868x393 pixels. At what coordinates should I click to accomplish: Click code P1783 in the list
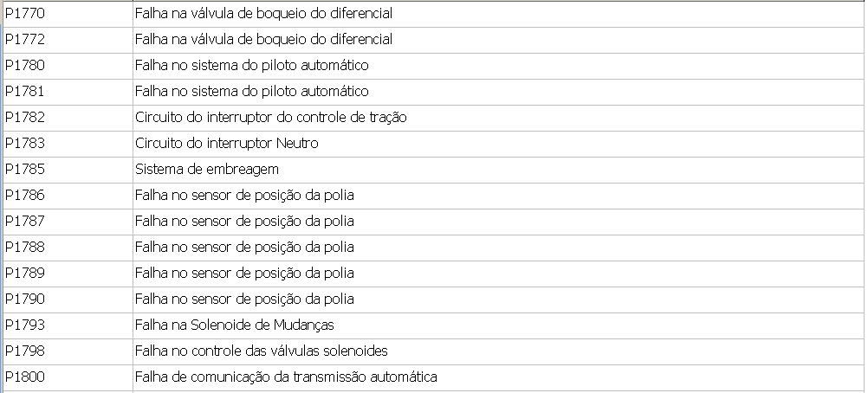[25, 144]
